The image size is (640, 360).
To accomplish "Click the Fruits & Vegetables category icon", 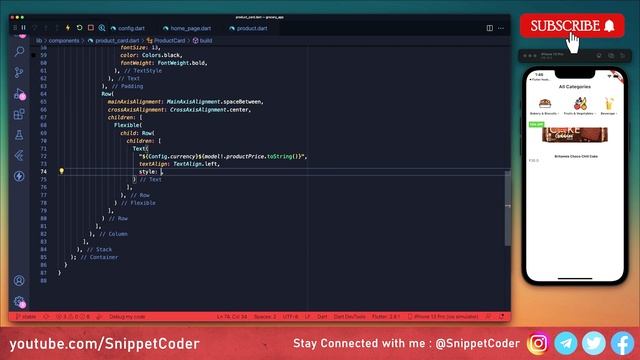I will click(x=580, y=103).
